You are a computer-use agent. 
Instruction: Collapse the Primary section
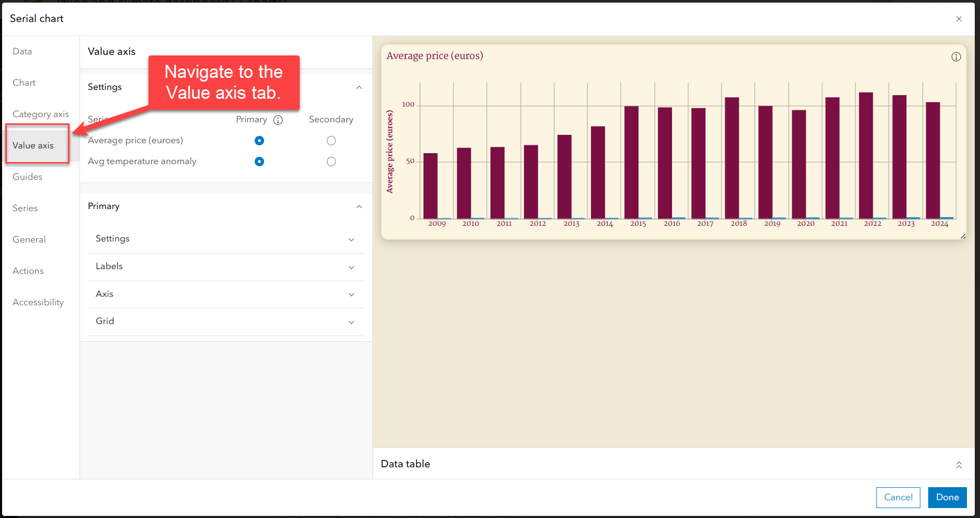pyautogui.click(x=359, y=206)
